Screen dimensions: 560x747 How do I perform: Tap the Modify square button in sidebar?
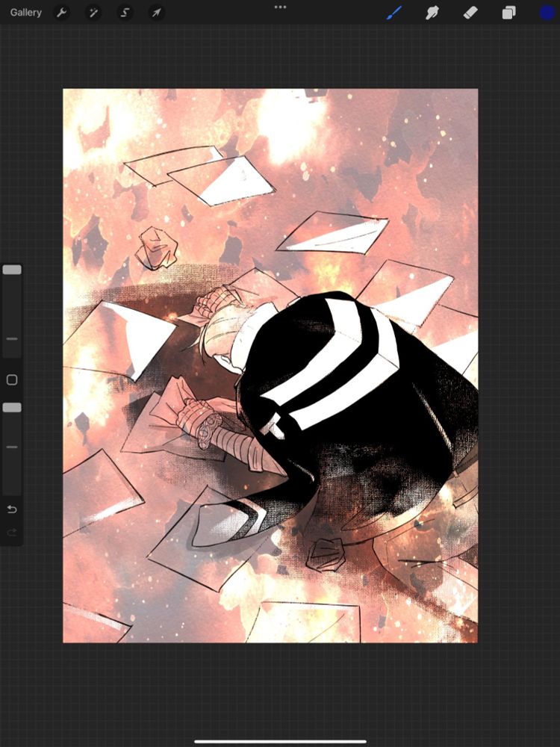tap(12, 379)
